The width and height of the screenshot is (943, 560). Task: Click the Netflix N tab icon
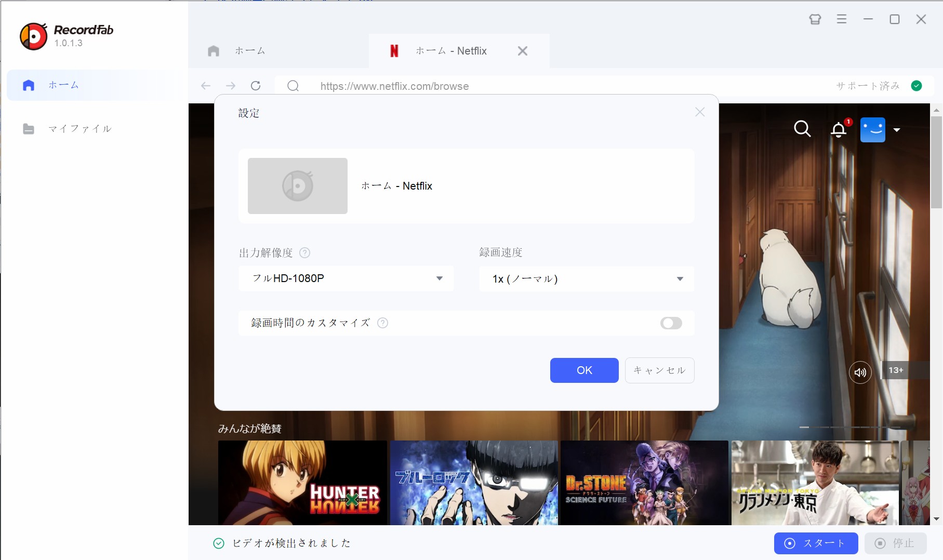coord(394,51)
